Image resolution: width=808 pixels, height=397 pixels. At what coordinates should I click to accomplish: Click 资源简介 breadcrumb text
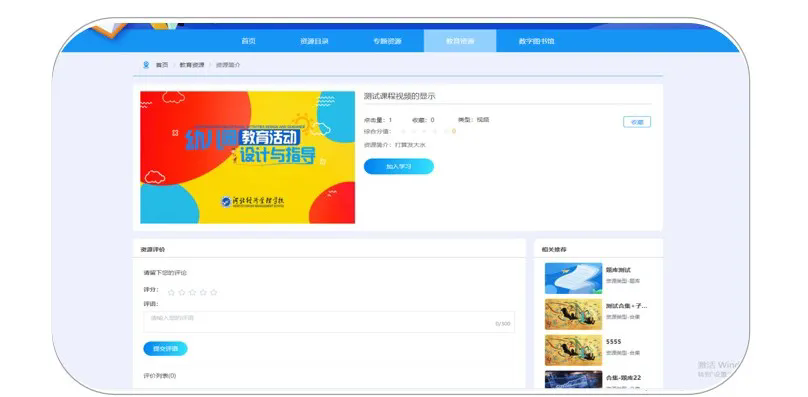tap(228, 65)
